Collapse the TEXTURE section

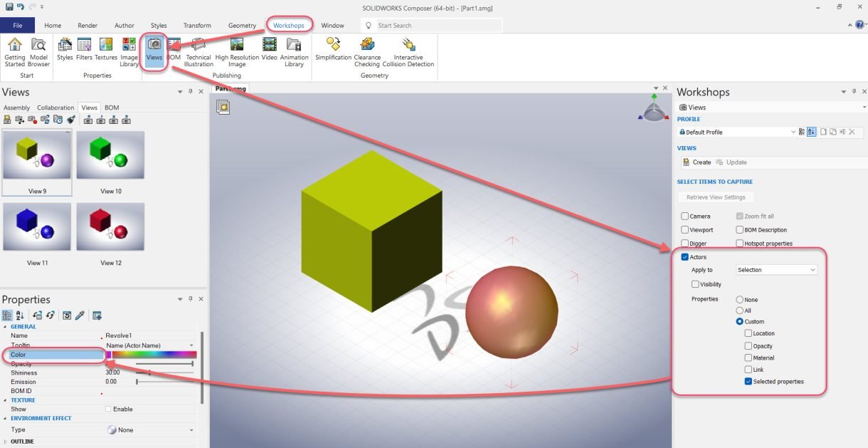pyautogui.click(x=5, y=400)
